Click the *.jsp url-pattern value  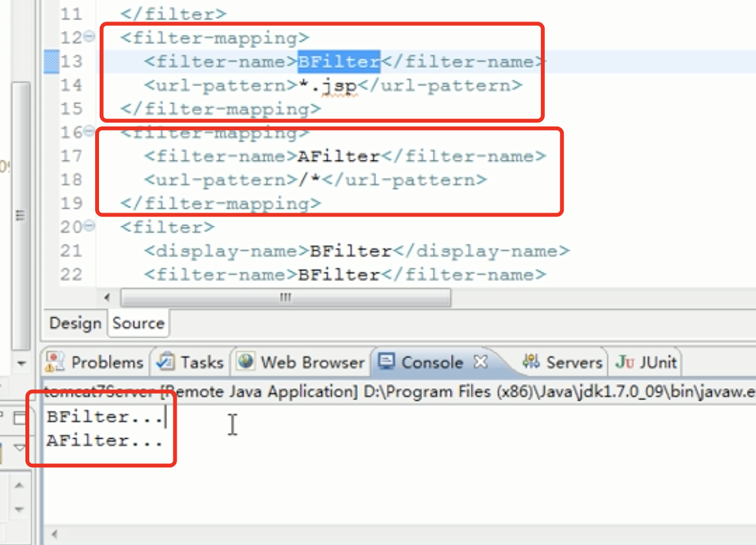[x=328, y=85]
